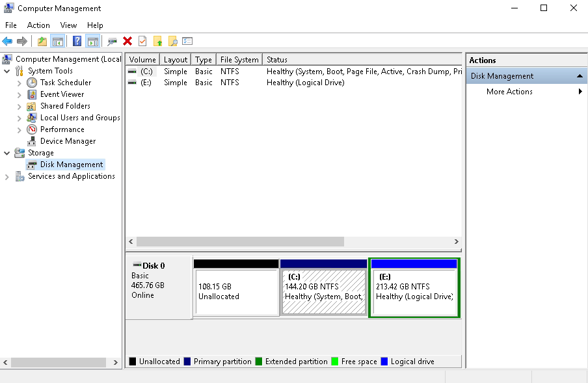Select the (C:) 144.20 GB partition block
588x383 pixels.
324,288
